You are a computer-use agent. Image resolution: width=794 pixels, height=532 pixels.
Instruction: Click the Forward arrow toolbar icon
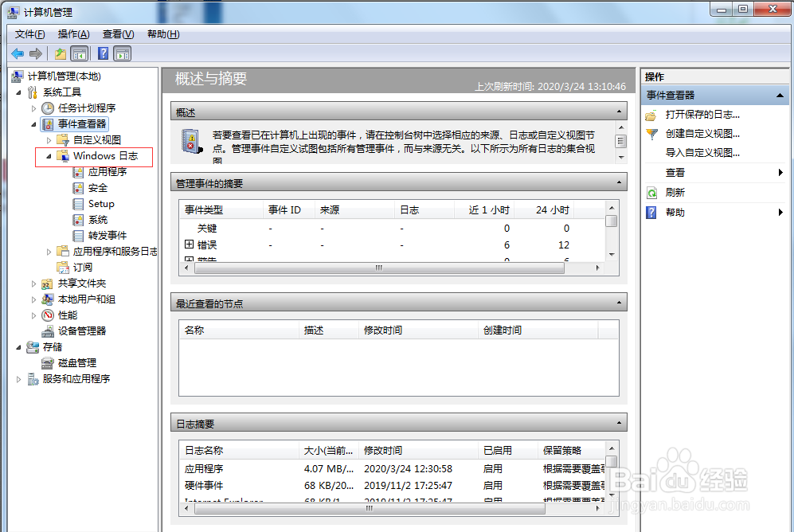tap(36, 53)
